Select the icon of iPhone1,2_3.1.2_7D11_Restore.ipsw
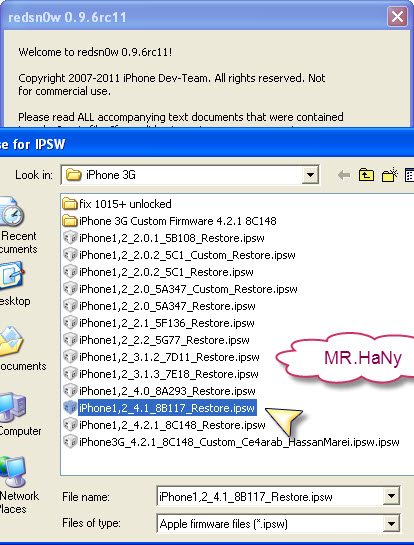 click(70, 357)
